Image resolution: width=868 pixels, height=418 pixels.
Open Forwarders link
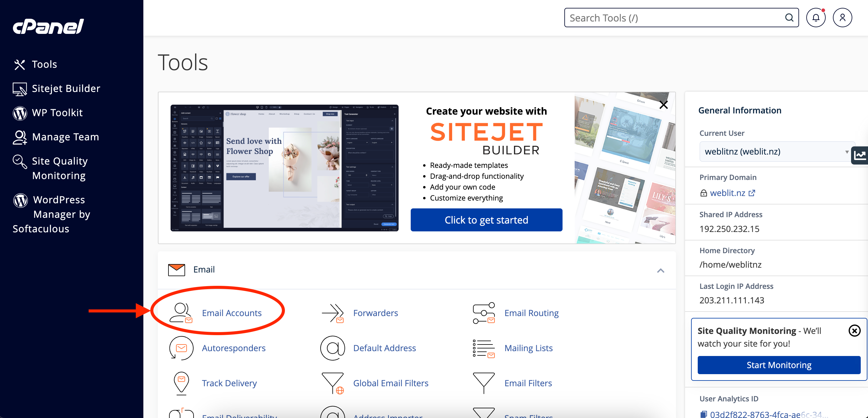pos(375,313)
